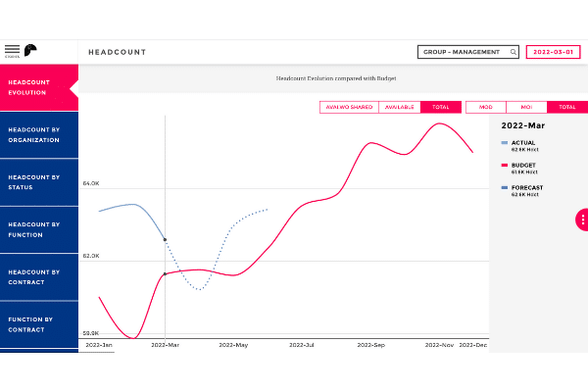
Task: Select the Avail wo Shared toggle
Action: coord(349,107)
